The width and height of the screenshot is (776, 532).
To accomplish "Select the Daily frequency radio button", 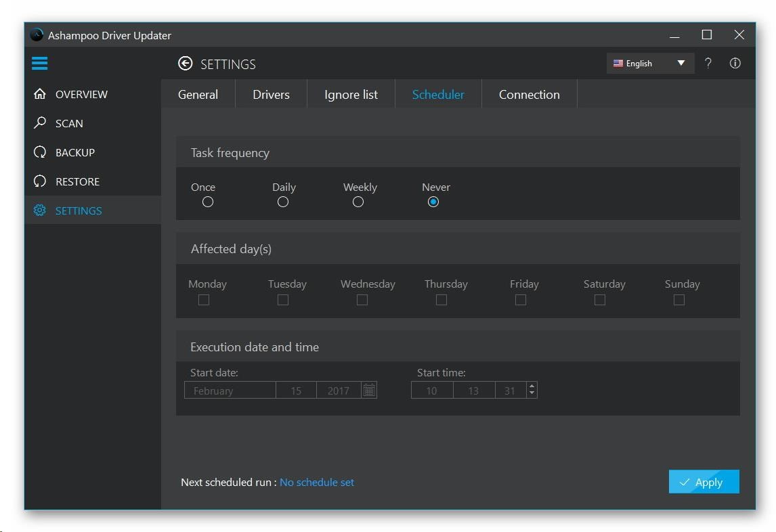I will [283, 202].
